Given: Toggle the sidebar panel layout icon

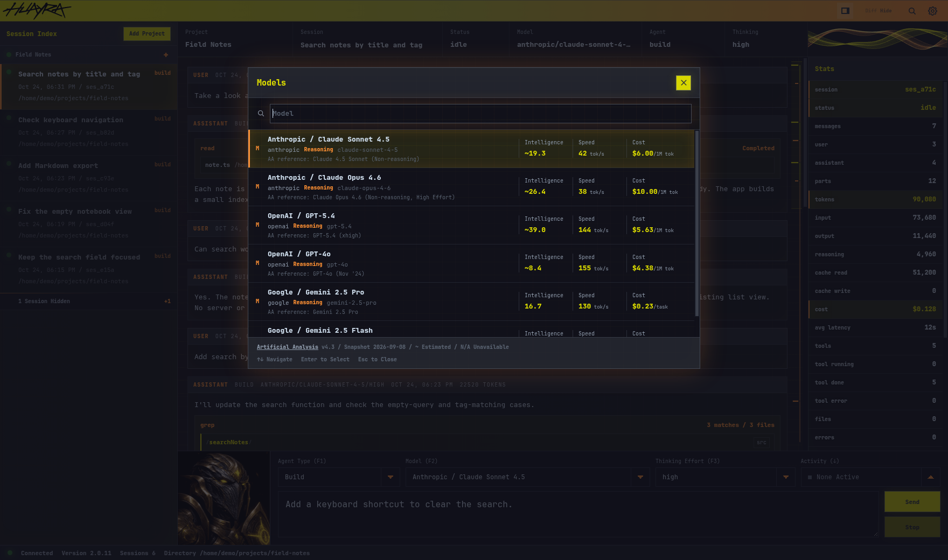Looking at the screenshot, I should 845,11.
